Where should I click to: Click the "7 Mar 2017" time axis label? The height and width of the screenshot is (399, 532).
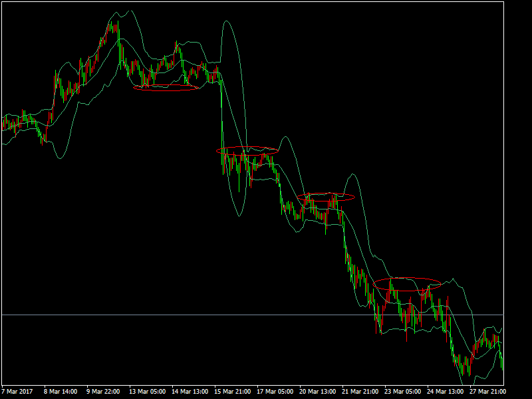click(x=17, y=391)
